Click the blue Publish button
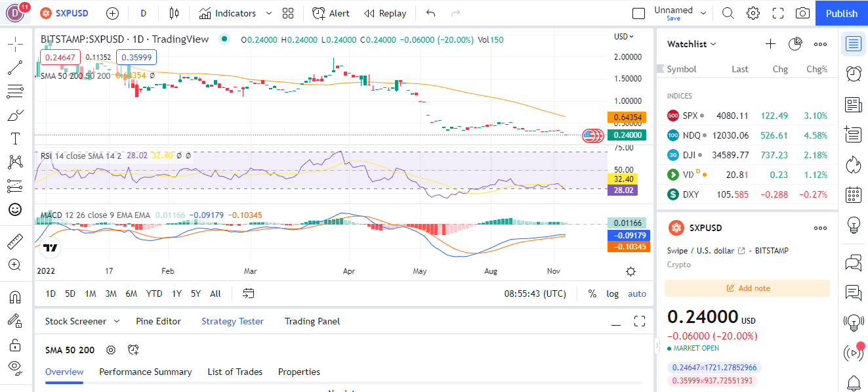 (842, 13)
